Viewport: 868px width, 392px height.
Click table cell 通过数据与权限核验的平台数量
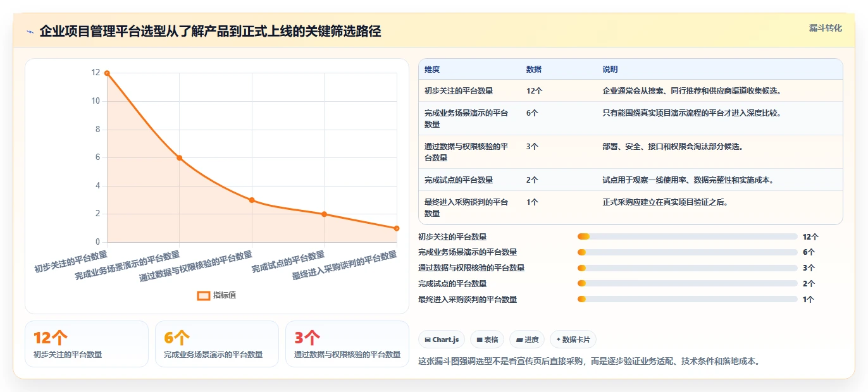pos(466,152)
